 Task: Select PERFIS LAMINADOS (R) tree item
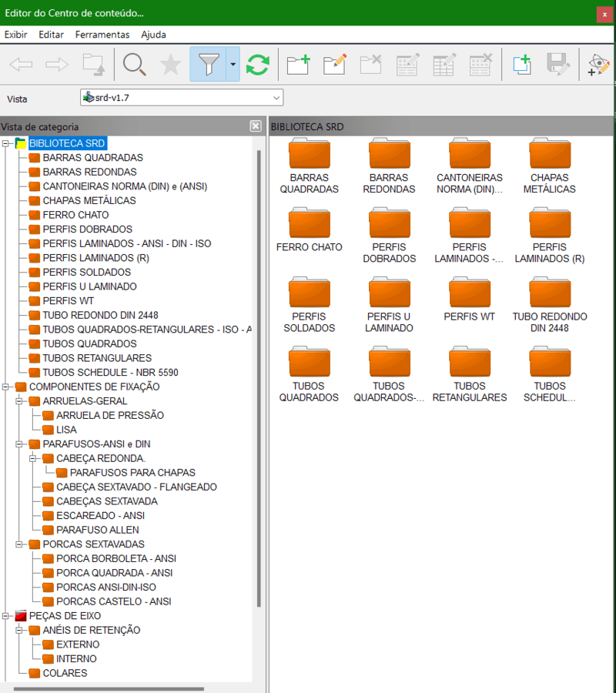pyautogui.click(x=96, y=258)
